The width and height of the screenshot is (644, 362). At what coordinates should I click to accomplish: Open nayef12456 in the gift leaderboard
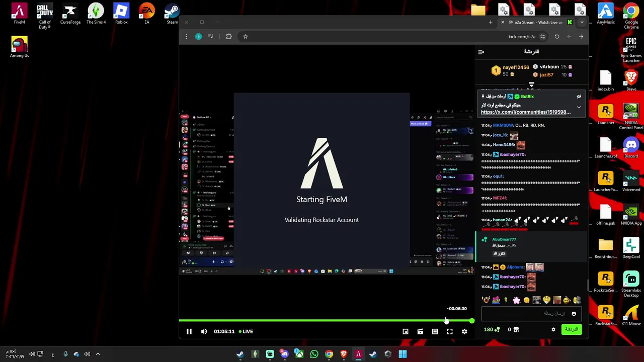pos(516,67)
